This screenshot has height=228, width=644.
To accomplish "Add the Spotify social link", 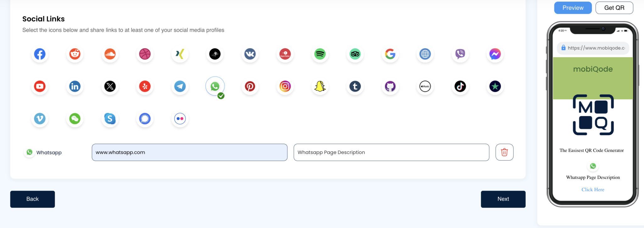I will 320,54.
